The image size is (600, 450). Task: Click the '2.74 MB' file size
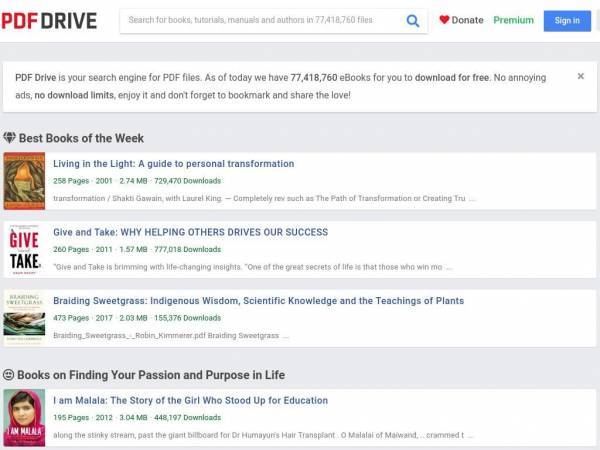pyautogui.click(x=133, y=181)
